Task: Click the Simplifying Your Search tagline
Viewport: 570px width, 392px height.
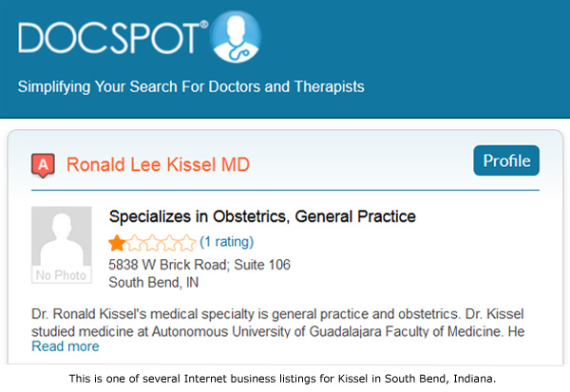Action: click(x=191, y=86)
